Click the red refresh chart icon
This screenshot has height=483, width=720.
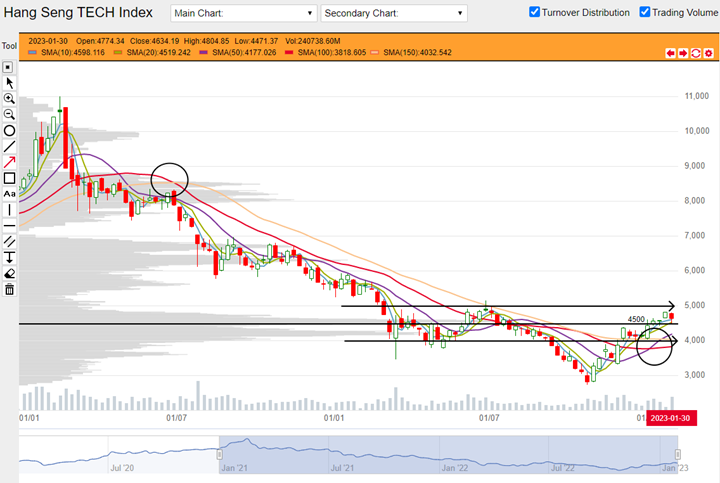[696, 53]
